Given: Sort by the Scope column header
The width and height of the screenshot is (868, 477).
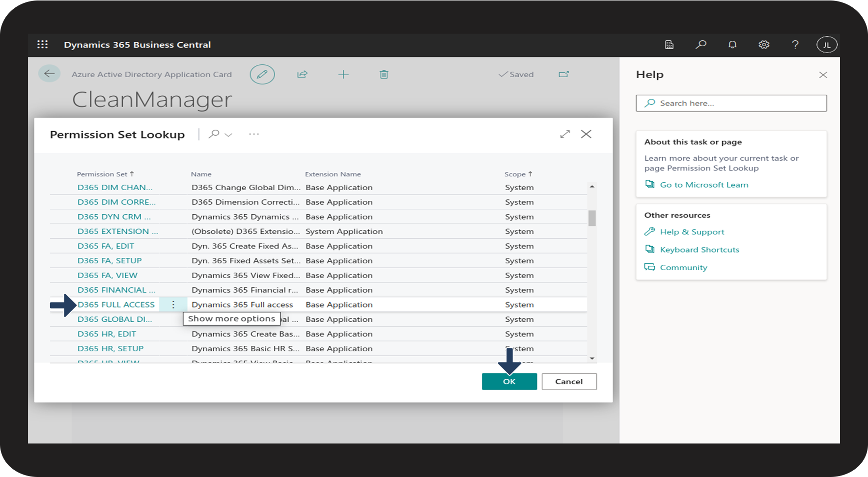Looking at the screenshot, I should [515, 174].
